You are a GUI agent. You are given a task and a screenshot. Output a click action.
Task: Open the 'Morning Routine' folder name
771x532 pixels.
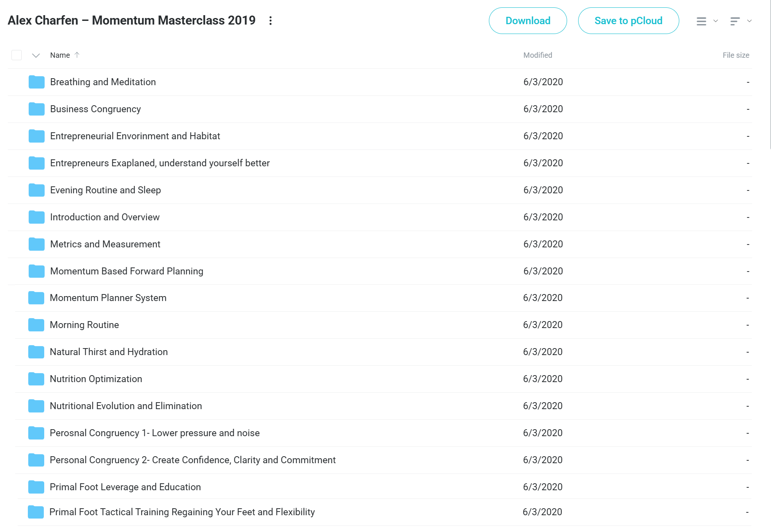(84, 325)
